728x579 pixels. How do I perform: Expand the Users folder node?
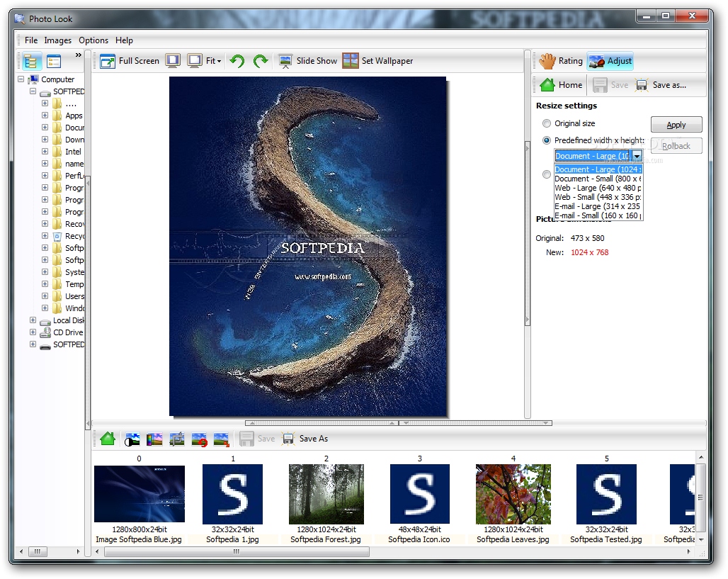coord(45,296)
